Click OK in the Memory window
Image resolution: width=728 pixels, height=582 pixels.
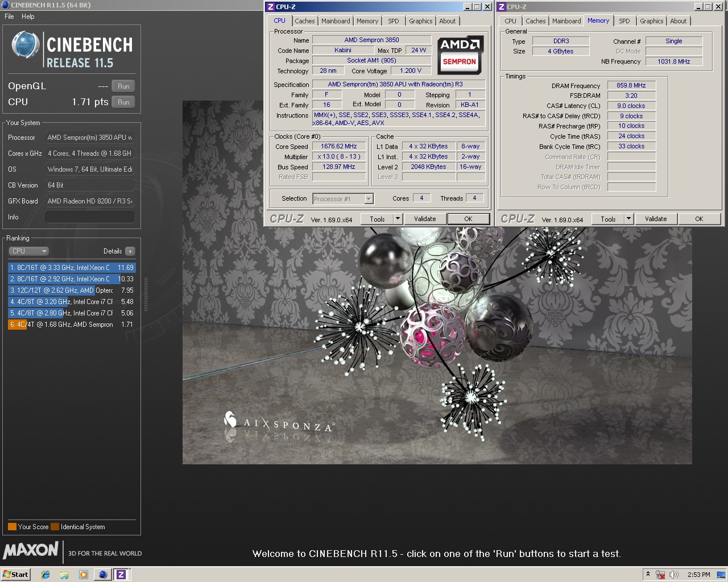pos(699,219)
